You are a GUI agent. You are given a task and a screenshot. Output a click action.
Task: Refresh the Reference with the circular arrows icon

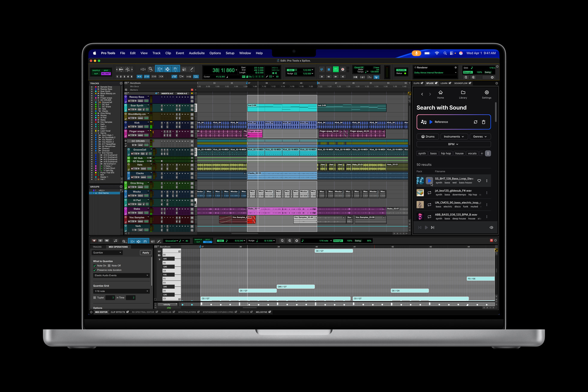(x=475, y=122)
